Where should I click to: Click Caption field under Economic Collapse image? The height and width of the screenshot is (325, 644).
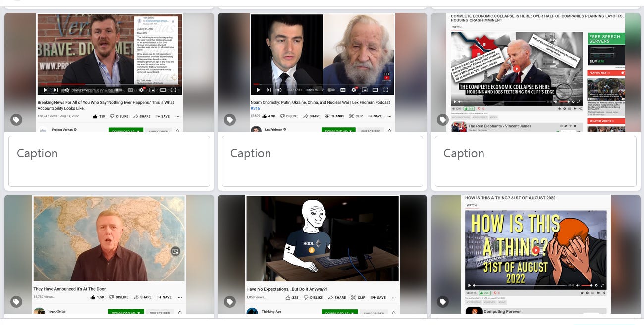(x=536, y=161)
